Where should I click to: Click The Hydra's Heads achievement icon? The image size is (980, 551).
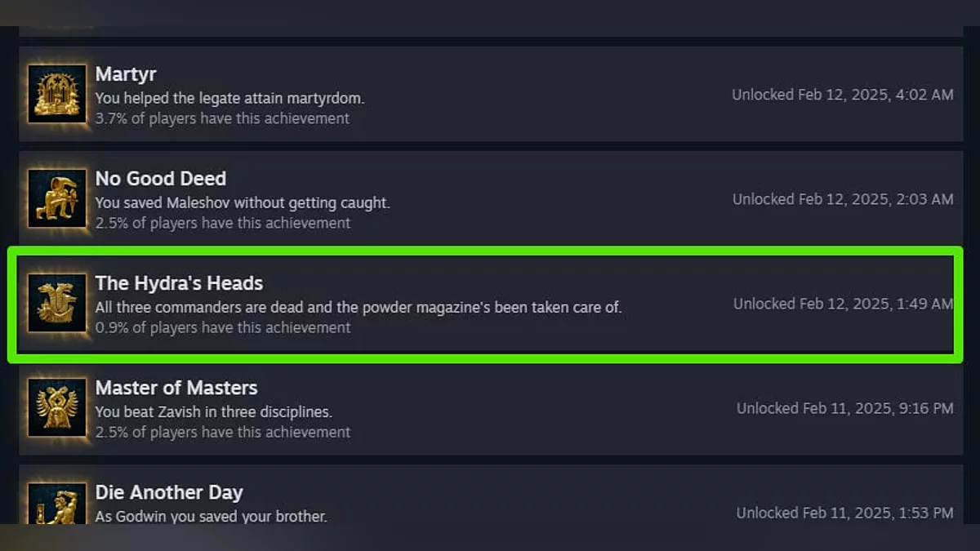pos(57,303)
